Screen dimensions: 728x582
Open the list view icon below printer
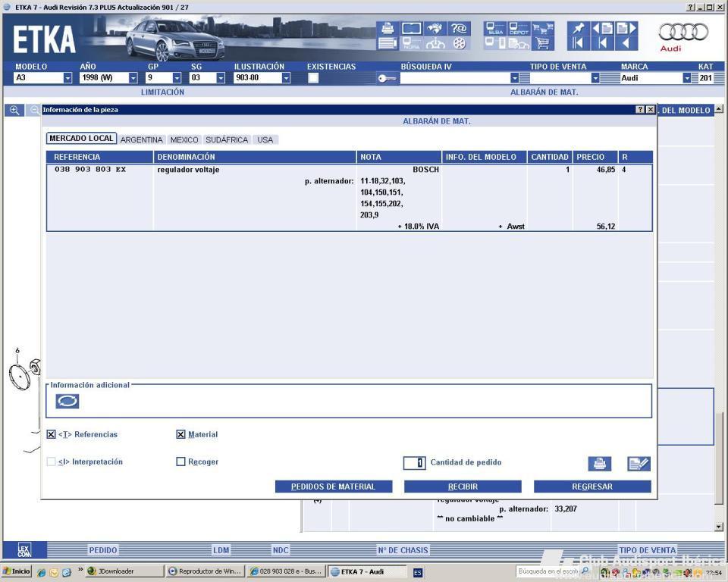tap(388, 43)
